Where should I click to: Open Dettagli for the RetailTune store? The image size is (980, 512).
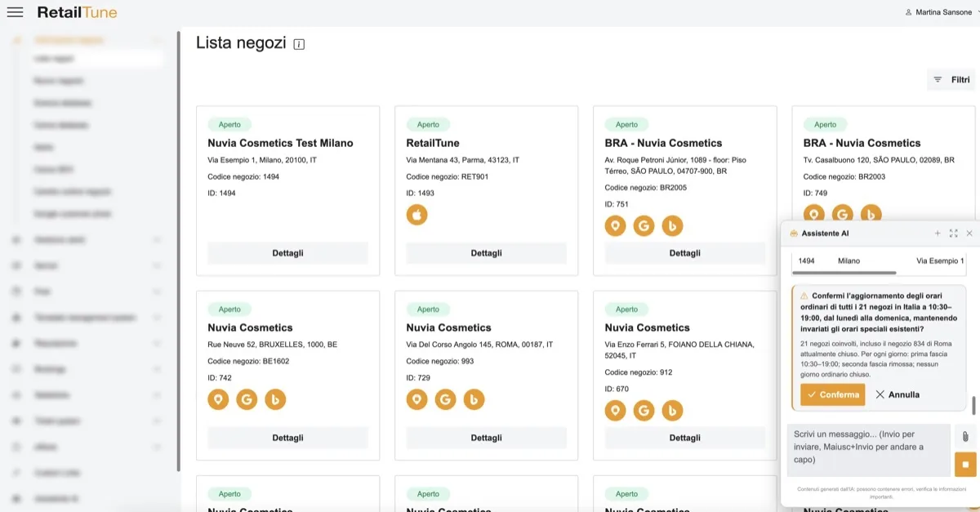(x=486, y=253)
